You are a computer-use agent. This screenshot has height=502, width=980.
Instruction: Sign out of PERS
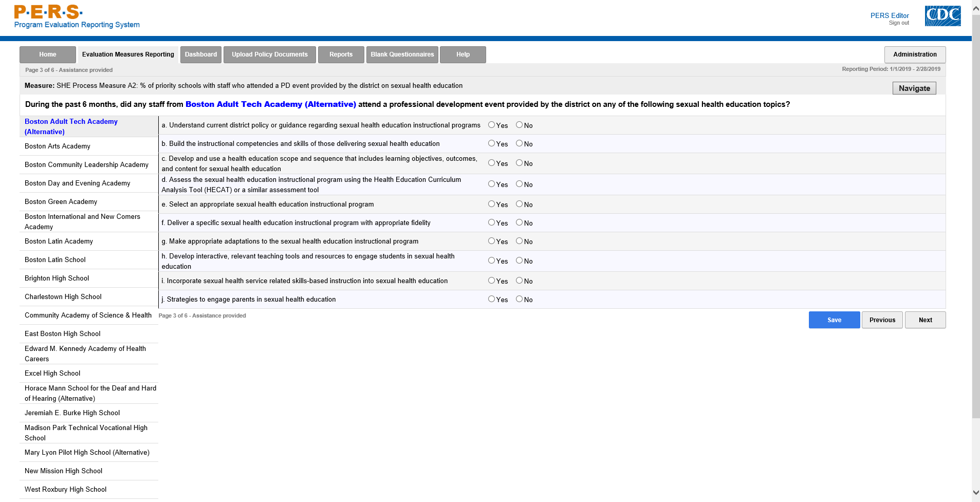[899, 23]
